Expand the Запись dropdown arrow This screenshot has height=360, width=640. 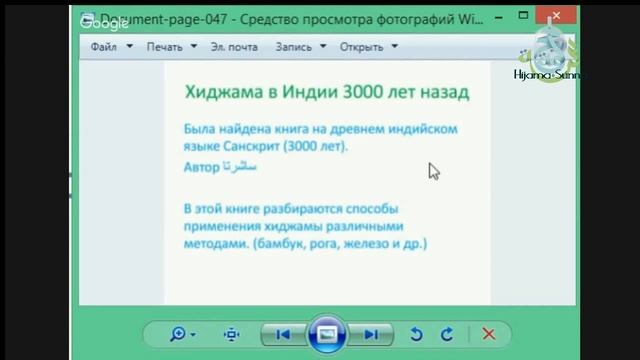[323, 46]
